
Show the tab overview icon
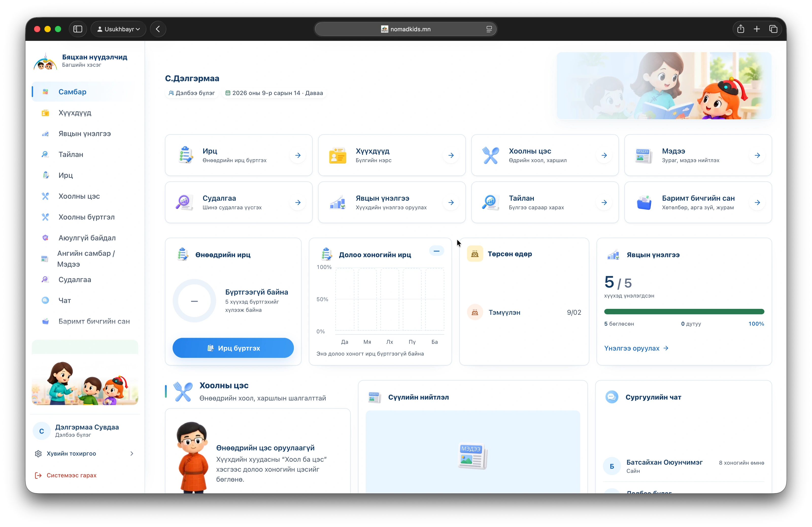773,29
